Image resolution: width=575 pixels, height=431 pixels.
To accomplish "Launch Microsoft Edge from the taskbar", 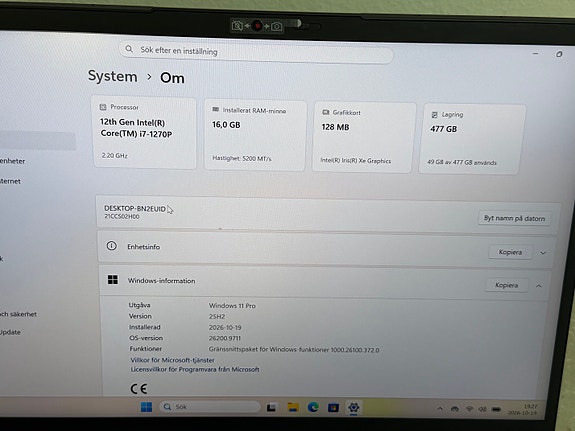I will pyautogui.click(x=313, y=407).
